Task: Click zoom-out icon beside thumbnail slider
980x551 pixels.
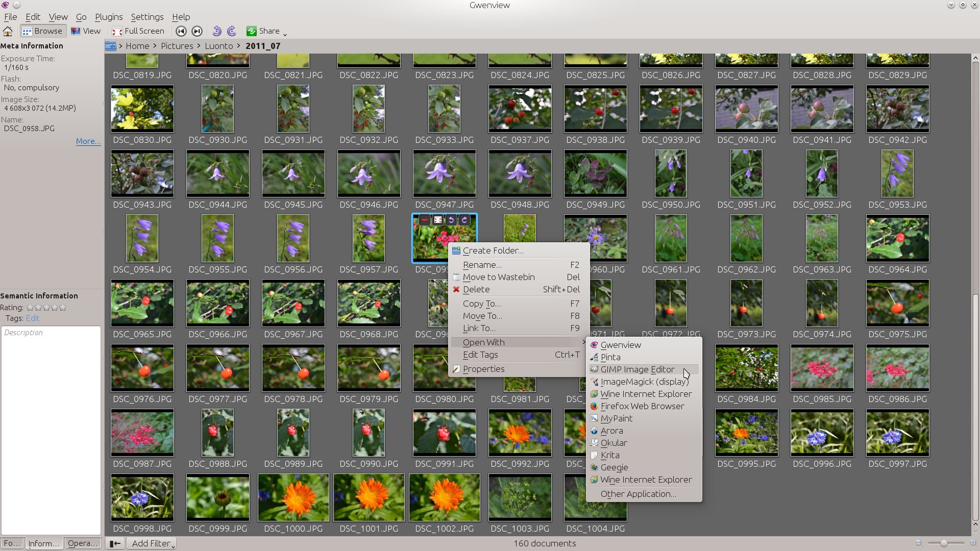Action: pyautogui.click(x=919, y=543)
